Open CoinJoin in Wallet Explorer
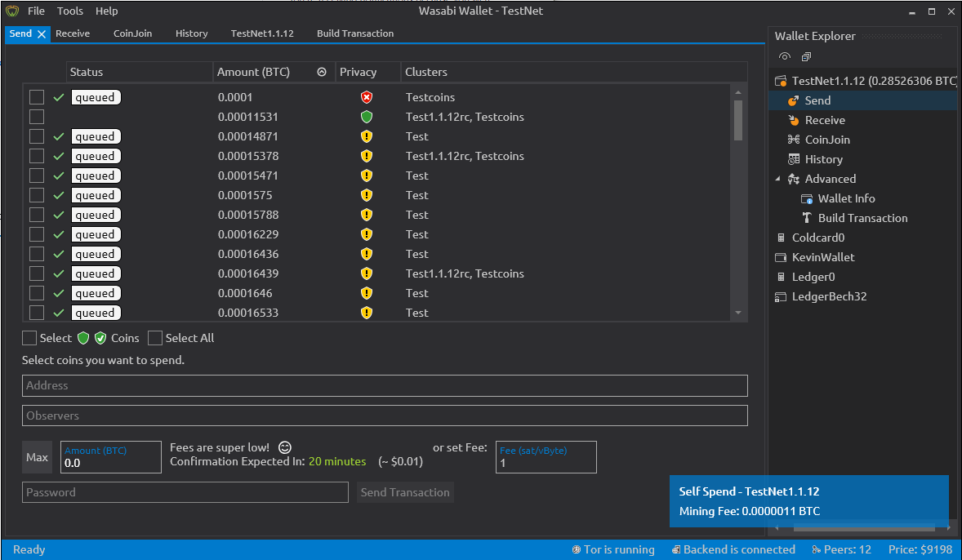The image size is (962, 560). tap(827, 140)
